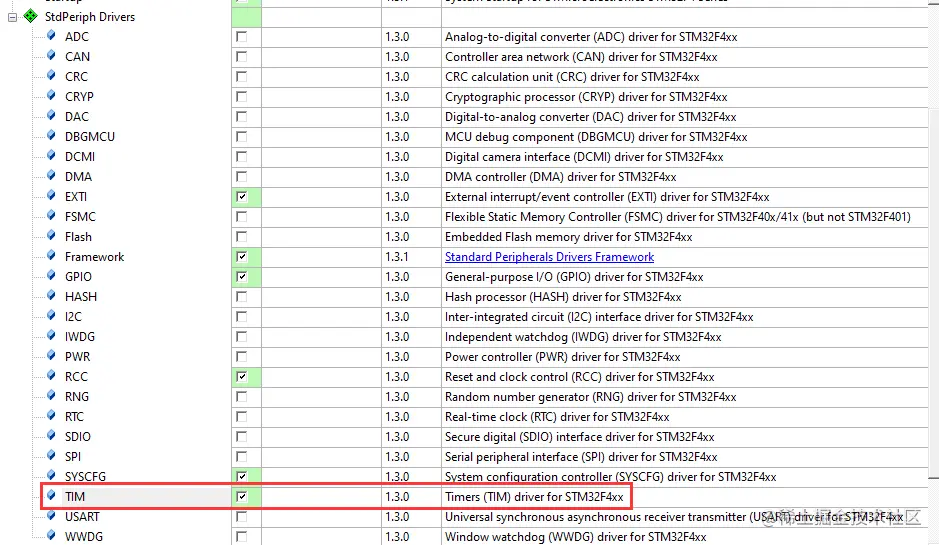Select the USART tree item

(x=83, y=516)
